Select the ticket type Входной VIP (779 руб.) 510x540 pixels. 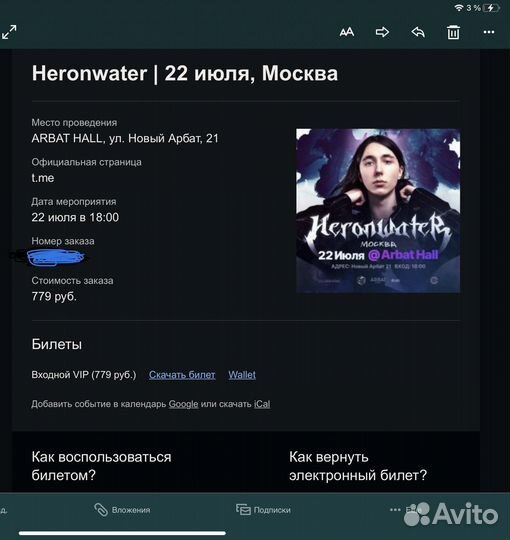[x=84, y=375]
